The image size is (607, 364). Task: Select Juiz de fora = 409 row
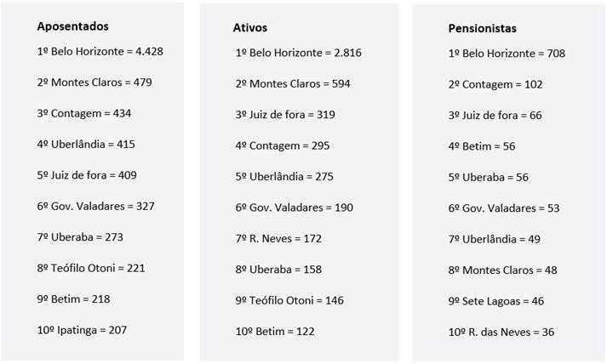(87, 175)
